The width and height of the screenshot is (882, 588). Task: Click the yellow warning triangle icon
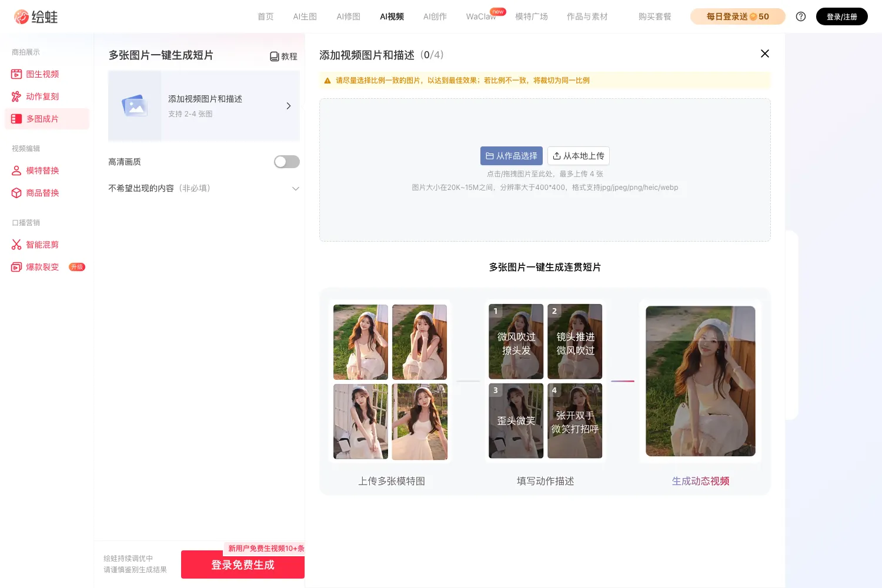click(x=328, y=81)
